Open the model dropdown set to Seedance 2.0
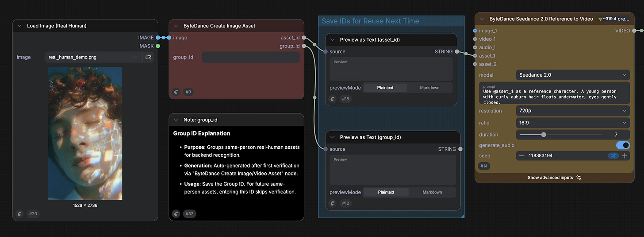The image size is (644, 237). [573, 75]
